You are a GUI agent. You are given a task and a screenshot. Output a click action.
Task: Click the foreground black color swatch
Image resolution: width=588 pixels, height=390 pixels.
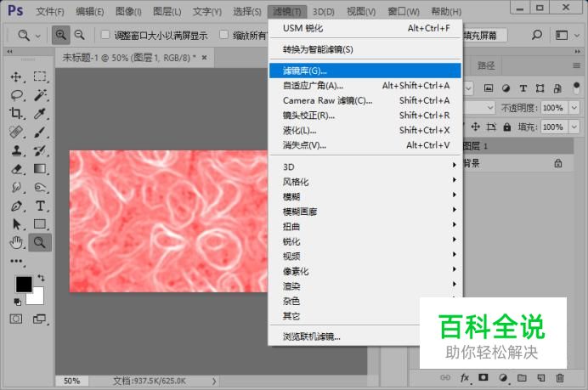[24, 285]
